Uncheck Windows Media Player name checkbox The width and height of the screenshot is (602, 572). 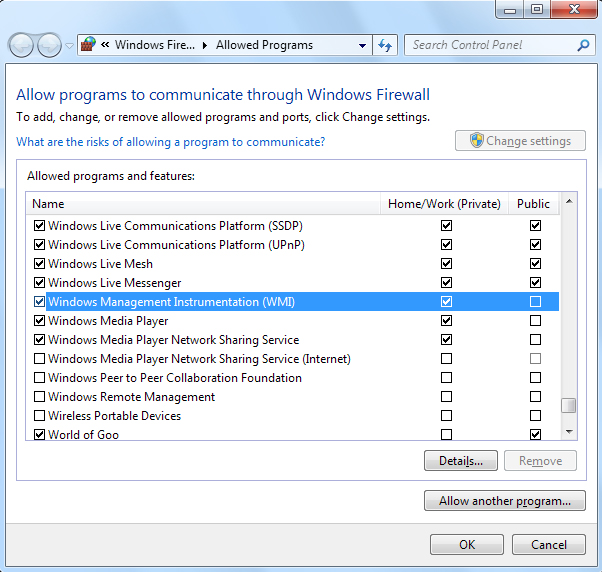pyautogui.click(x=40, y=321)
